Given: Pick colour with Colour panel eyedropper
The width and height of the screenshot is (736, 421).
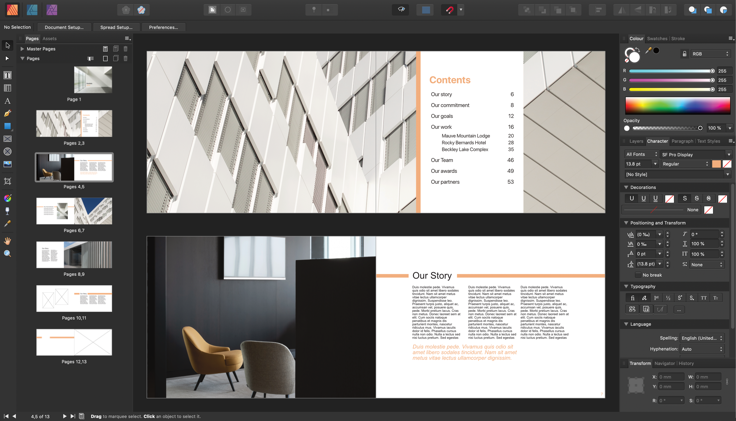Looking at the screenshot, I should [x=648, y=51].
